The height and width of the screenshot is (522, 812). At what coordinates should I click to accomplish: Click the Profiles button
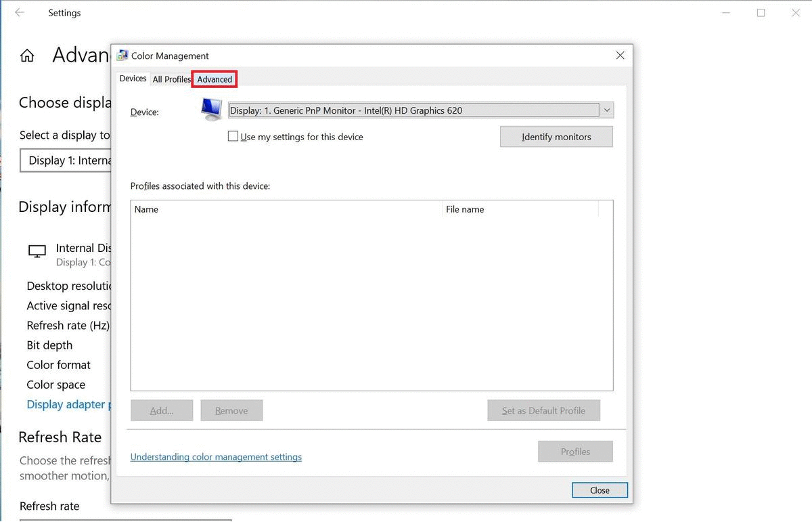(x=575, y=452)
